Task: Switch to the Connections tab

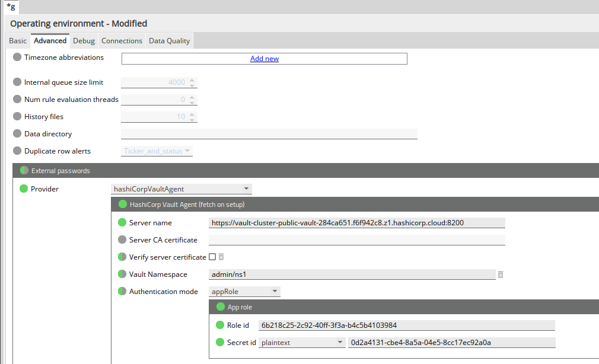Action: coord(122,41)
